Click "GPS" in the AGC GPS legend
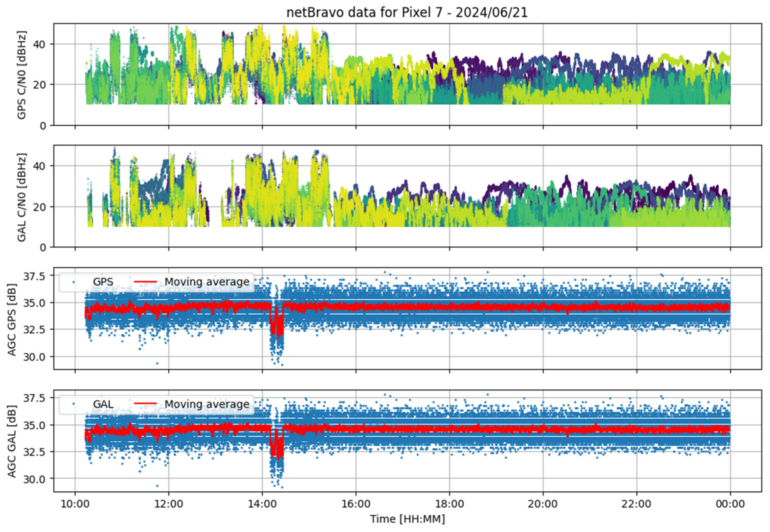The height and width of the screenshot is (532, 770). coord(103,282)
